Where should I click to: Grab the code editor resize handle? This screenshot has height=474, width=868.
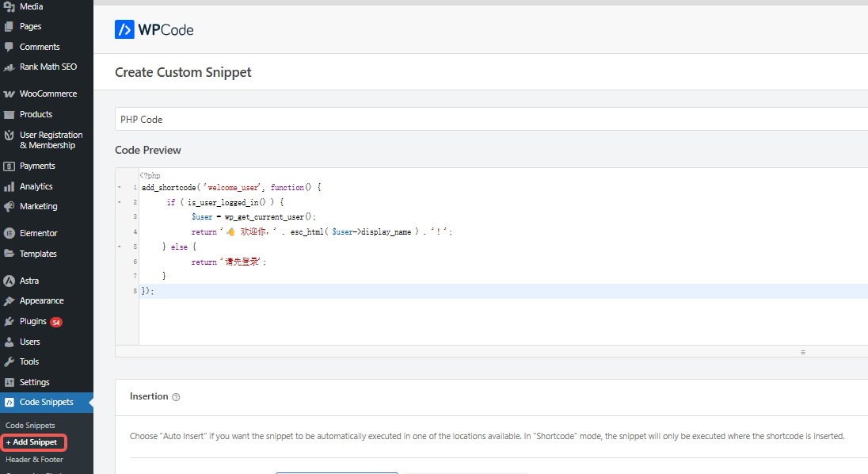coord(803,352)
